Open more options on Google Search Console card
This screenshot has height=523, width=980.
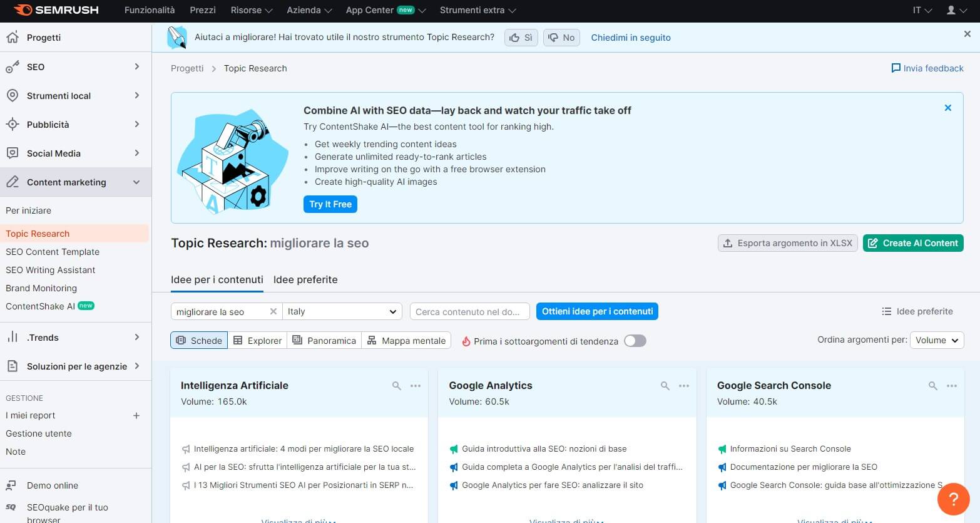click(952, 386)
